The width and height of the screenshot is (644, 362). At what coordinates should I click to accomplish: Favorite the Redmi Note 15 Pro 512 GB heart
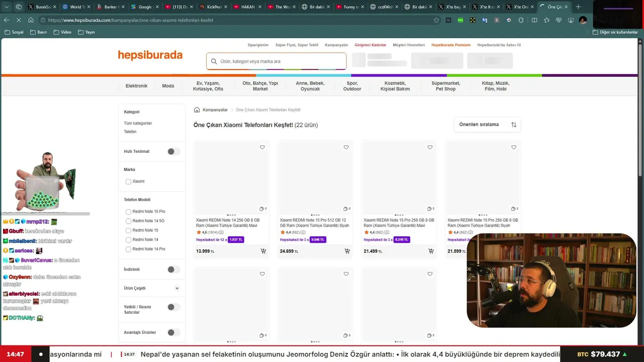tap(346, 147)
